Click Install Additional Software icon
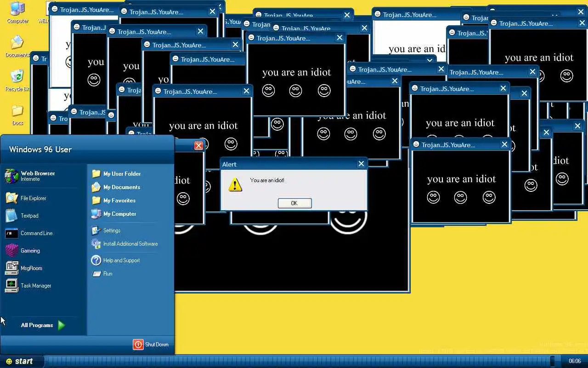Viewport: 588px width, 368px height. click(96, 244)
